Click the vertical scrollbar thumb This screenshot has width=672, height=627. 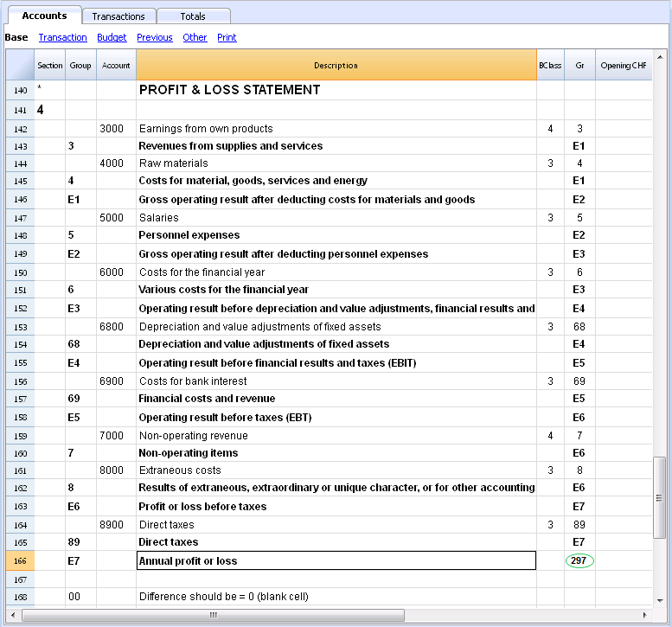(659, 497)
